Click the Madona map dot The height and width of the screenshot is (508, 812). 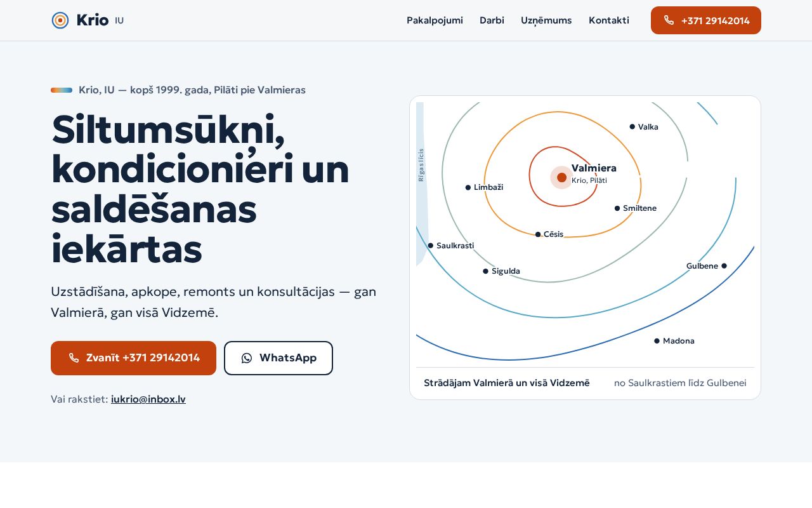[x=657, y=341]
